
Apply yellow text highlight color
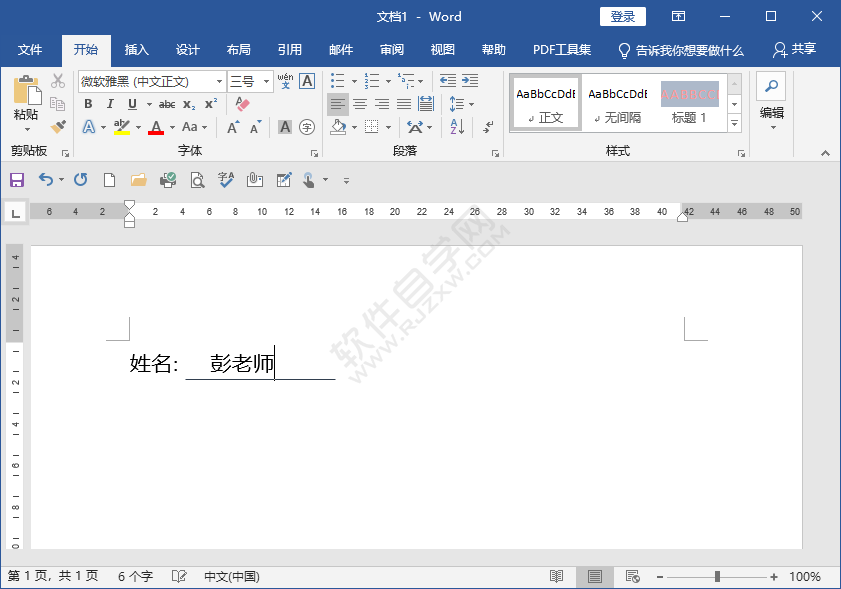click(x=122, y=127)
